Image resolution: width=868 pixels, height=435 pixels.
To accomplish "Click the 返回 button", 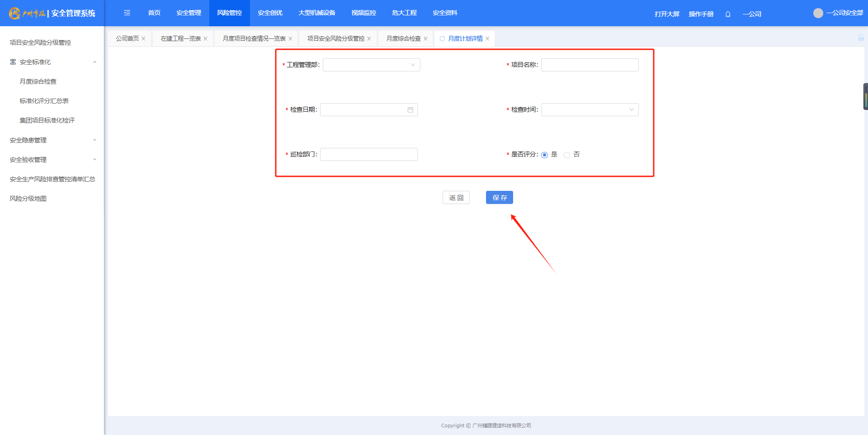I will pyautogui.click(x=456, y=198).
